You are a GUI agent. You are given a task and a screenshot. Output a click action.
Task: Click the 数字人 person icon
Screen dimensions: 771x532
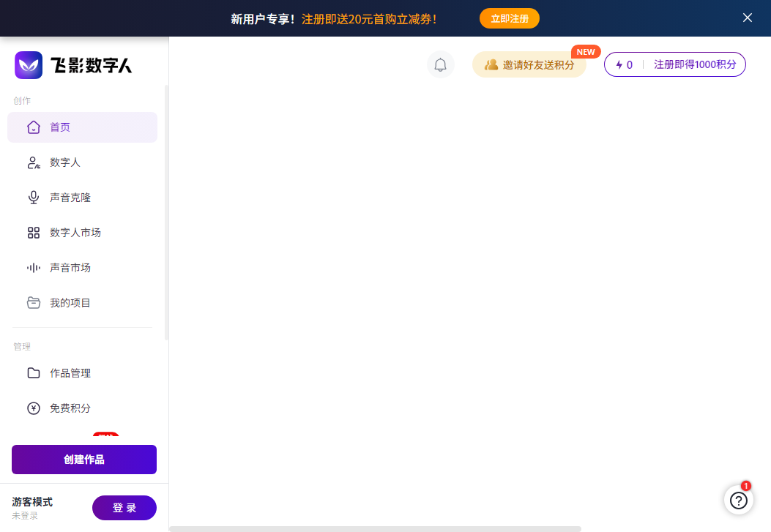34,162
